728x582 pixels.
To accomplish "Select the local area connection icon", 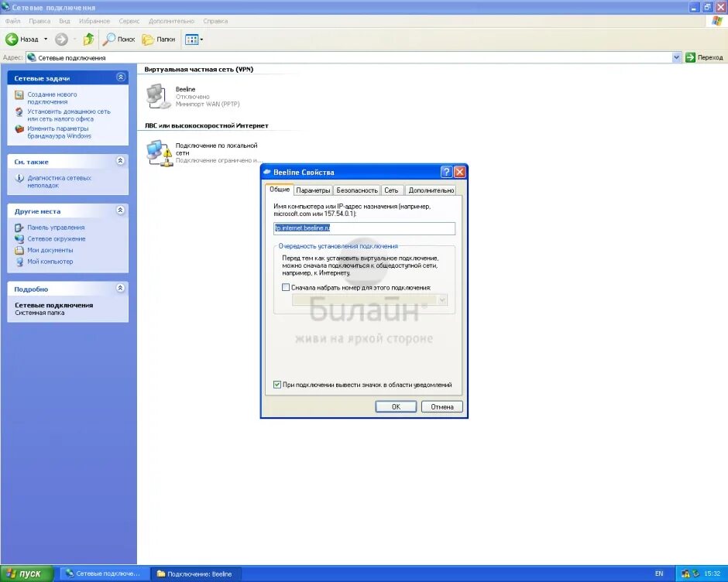I will pyautogui.click(x=159, y=153).
